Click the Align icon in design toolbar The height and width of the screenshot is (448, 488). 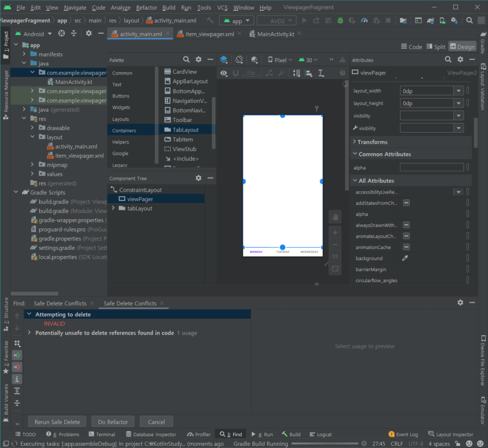[309, 73]
